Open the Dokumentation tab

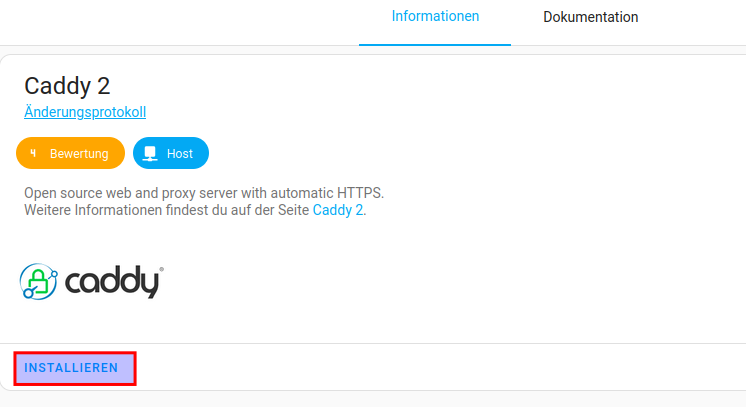590,17
